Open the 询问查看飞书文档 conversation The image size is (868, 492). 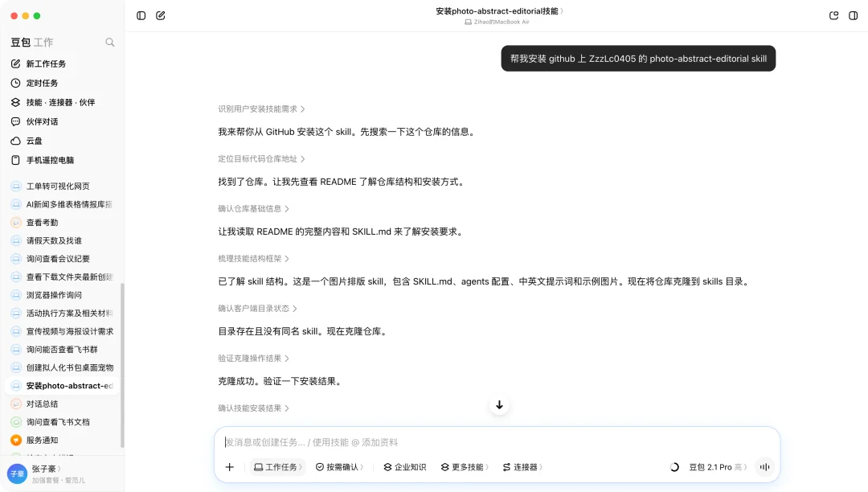click(62, 422)
